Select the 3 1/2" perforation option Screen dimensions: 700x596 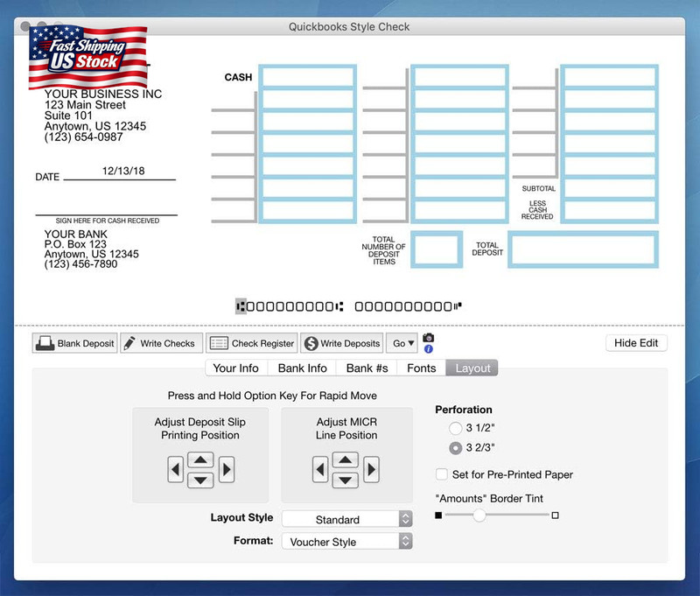[x=455, y=428]
